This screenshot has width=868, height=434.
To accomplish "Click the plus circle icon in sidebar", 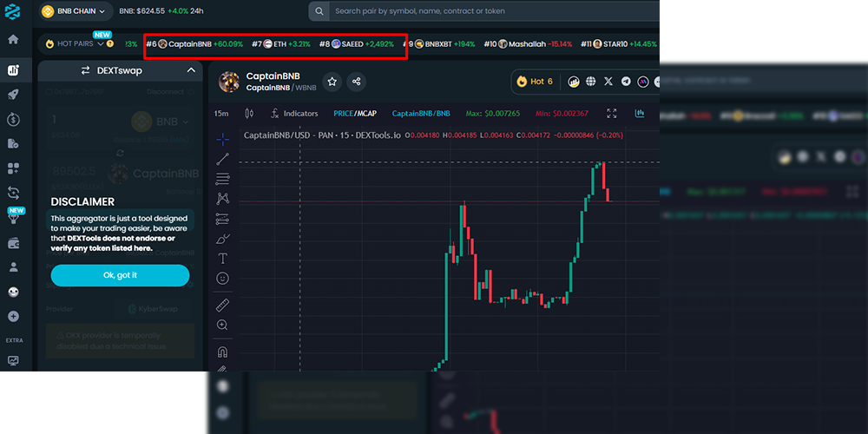I will coord(13,317).
